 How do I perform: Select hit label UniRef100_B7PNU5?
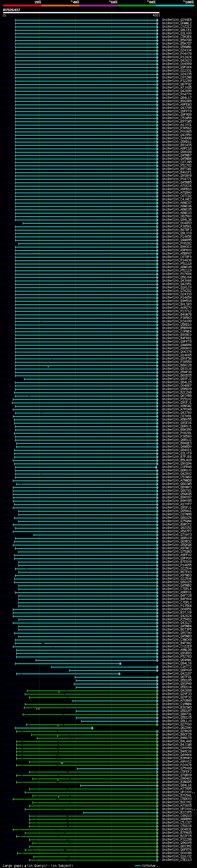coord(177,832)
